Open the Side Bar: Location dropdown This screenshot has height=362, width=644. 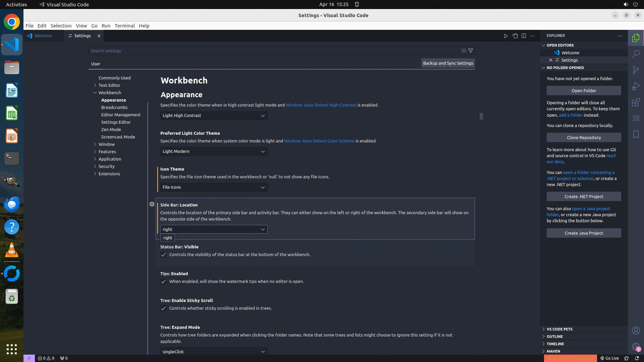[x=214, y=229]
